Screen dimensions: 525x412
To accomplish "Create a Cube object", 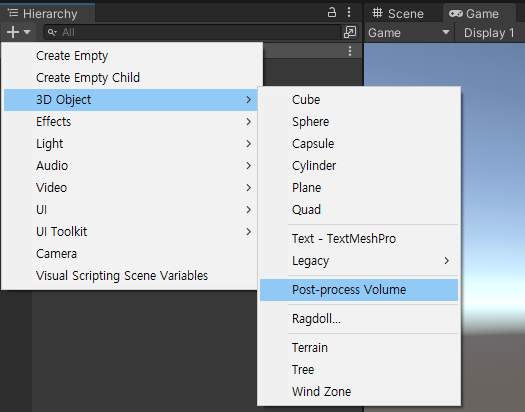I will coord(359,100).
